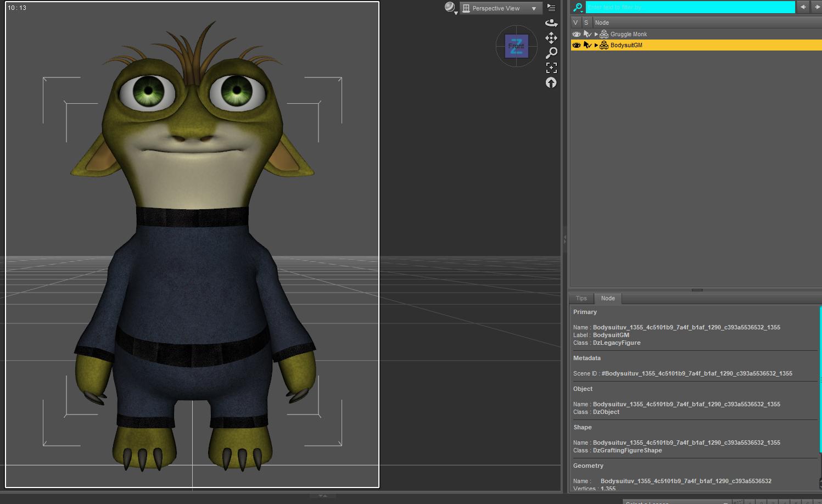Screen dimensions: 822x504
Task: Expand the Gruggle Monk node tree
Action: tap(596, 34)
